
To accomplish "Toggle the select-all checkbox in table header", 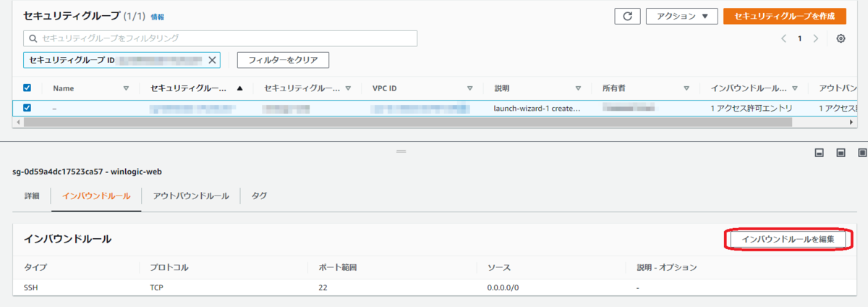I will 27,88.
